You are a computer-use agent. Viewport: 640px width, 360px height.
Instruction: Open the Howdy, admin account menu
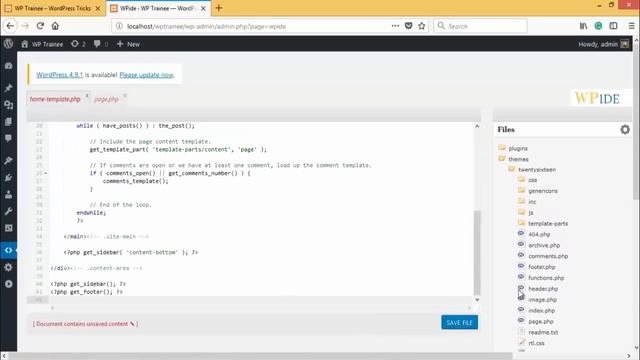(x=603, y=44)
